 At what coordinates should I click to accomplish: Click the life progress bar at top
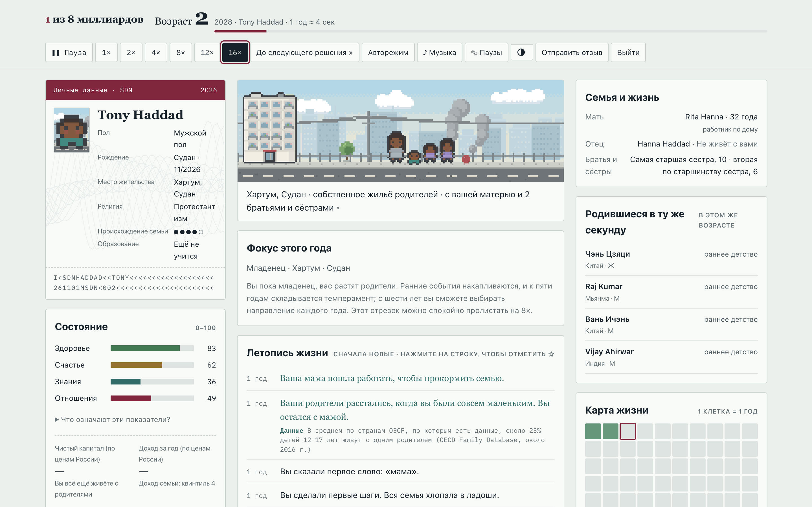point(491,31)
